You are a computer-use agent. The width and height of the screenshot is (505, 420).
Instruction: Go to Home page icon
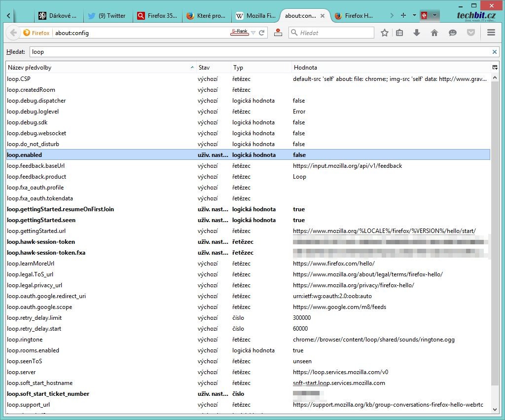(x=434, y=33)
